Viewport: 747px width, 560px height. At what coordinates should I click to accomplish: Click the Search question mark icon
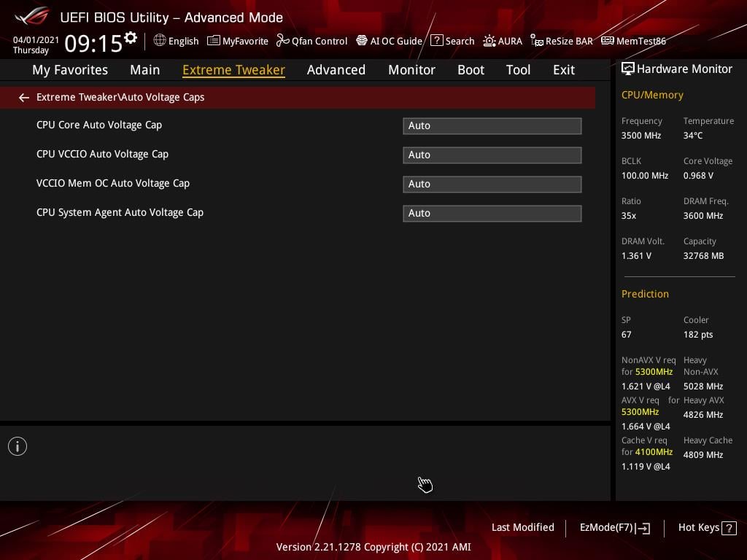(x=436, y=41)
